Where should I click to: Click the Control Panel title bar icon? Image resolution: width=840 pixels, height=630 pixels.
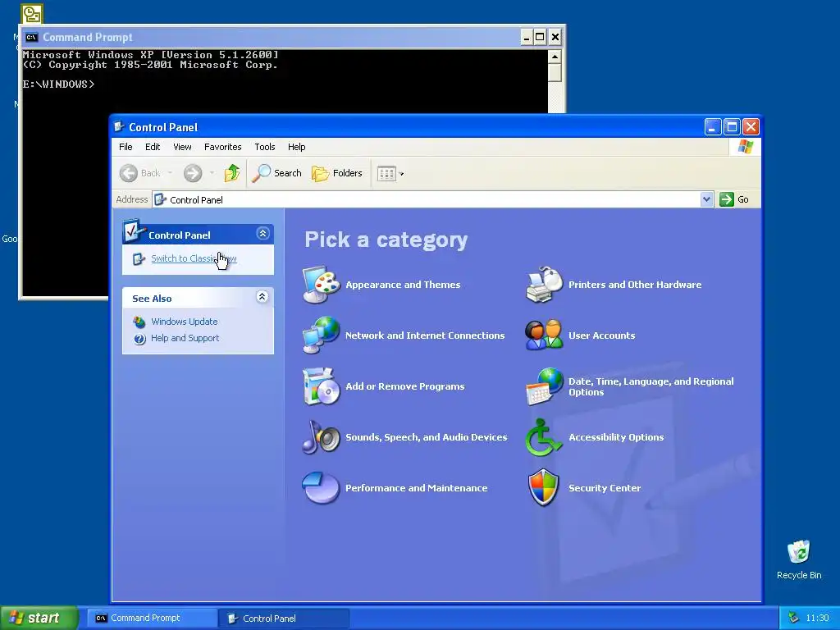pos(119,127)
